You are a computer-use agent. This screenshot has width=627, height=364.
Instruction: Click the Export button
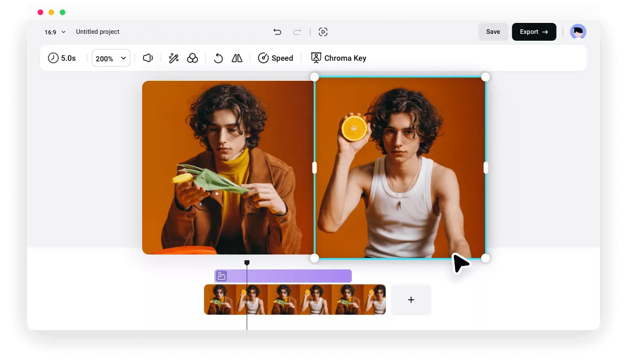[x=534, y=32]
